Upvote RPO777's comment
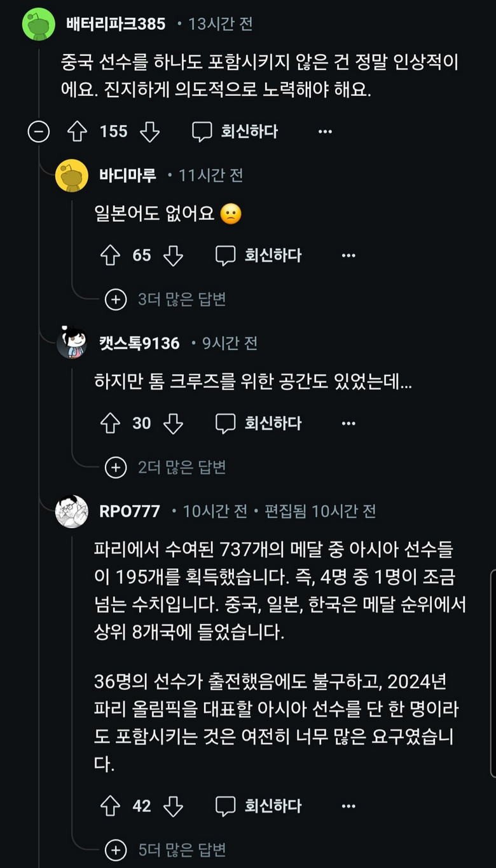The image size is (496, 868). click(110, 806)
